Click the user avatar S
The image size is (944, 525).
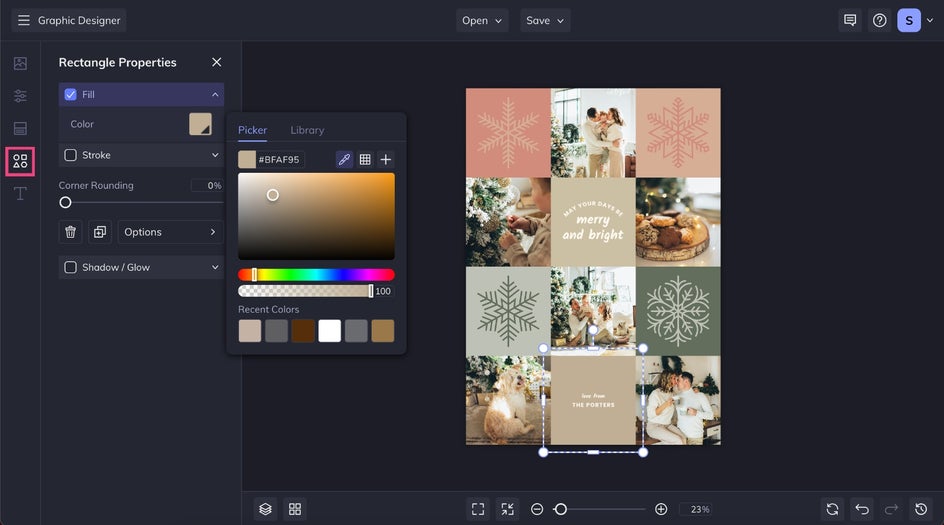tap(909, 20)
